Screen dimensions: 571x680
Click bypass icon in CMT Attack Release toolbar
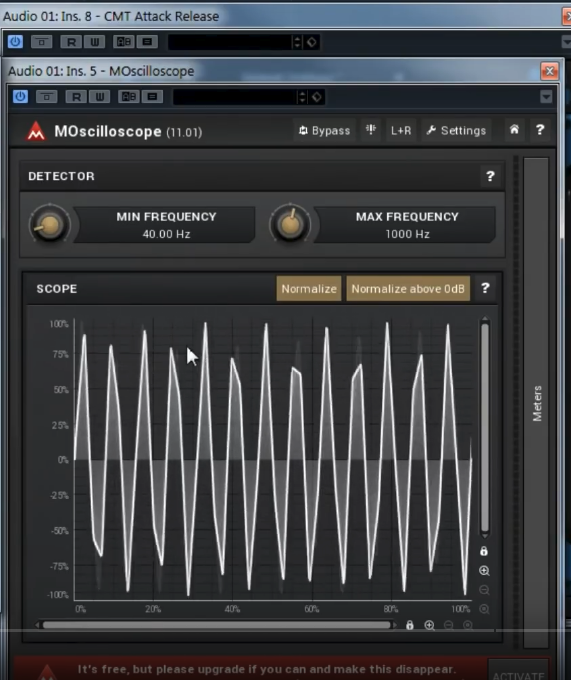click(42, 42)
